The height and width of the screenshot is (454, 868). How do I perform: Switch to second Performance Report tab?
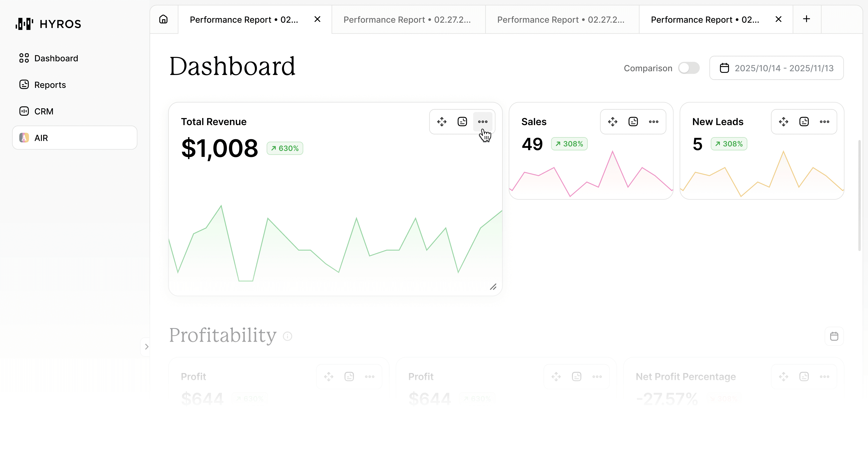(x=407, y=19)
